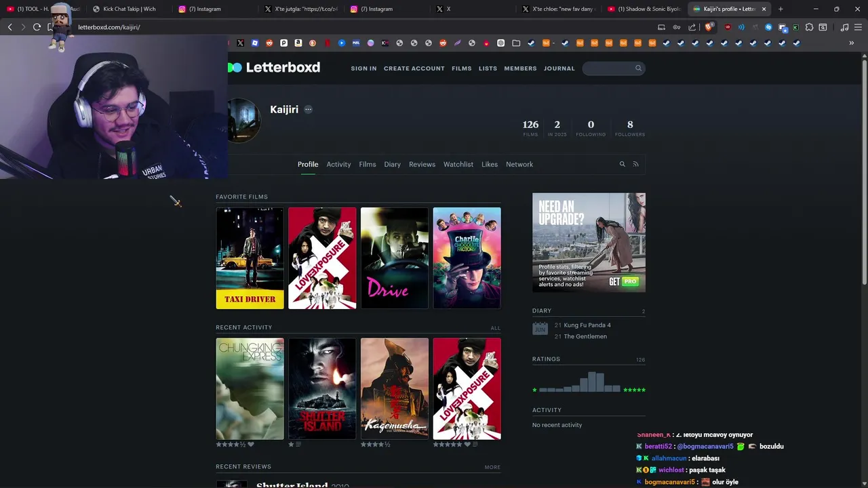Open FILMS in the top navigation
The height and width of the screenshot is (488, 868).
pos(462,68)
